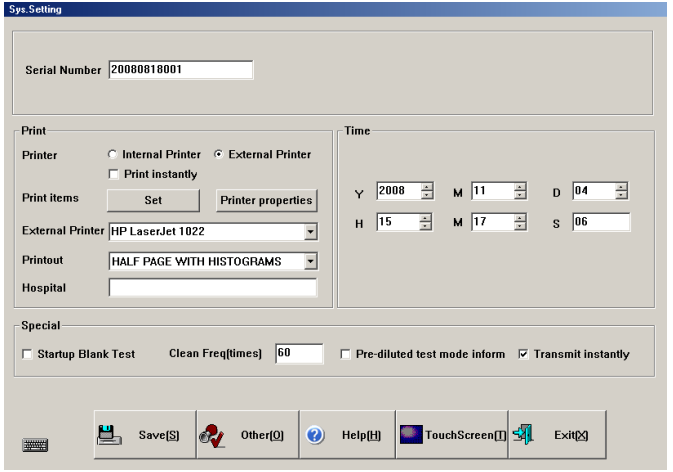Open Help(H)
The image size is (673, 472).
tap(348, 435)
